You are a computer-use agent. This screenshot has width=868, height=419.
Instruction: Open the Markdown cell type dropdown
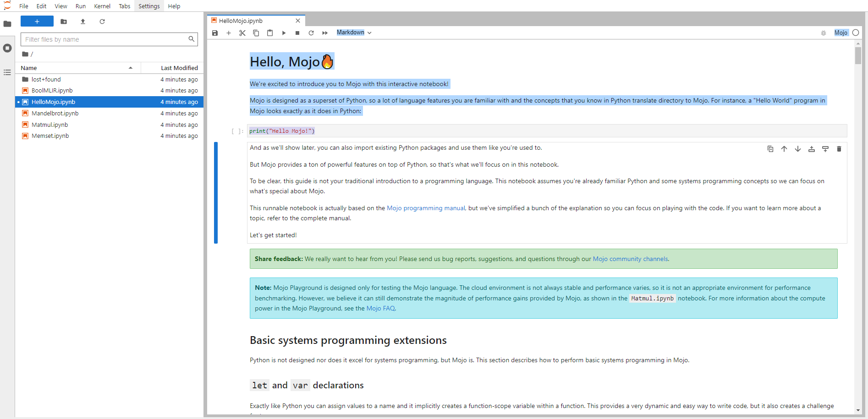click(354, 33)
